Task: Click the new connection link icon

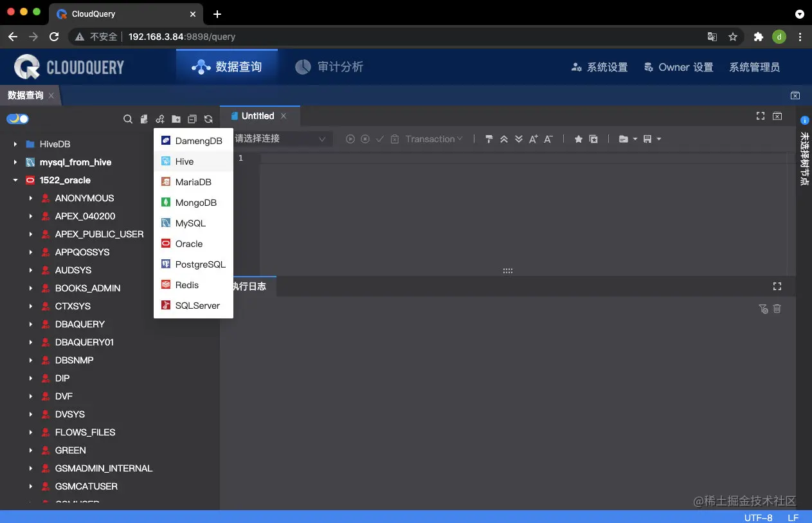Action: 160,119
